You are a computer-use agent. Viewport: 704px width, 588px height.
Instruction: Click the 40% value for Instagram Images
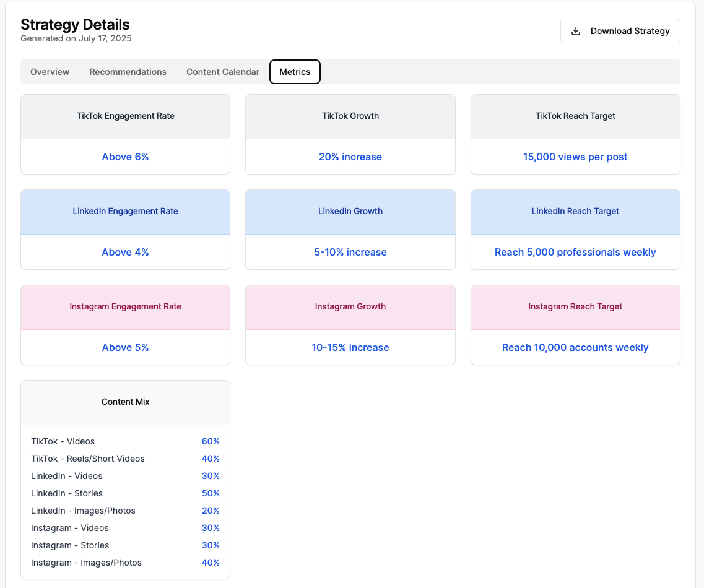tap(211, 563)
